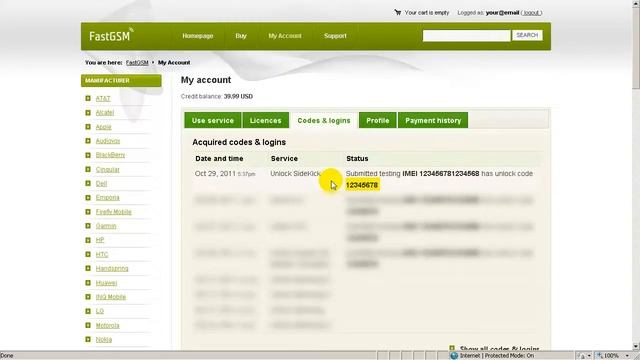Switch to the Payment history tab
This screenshot has height=360, width=640.
point(433,120)
